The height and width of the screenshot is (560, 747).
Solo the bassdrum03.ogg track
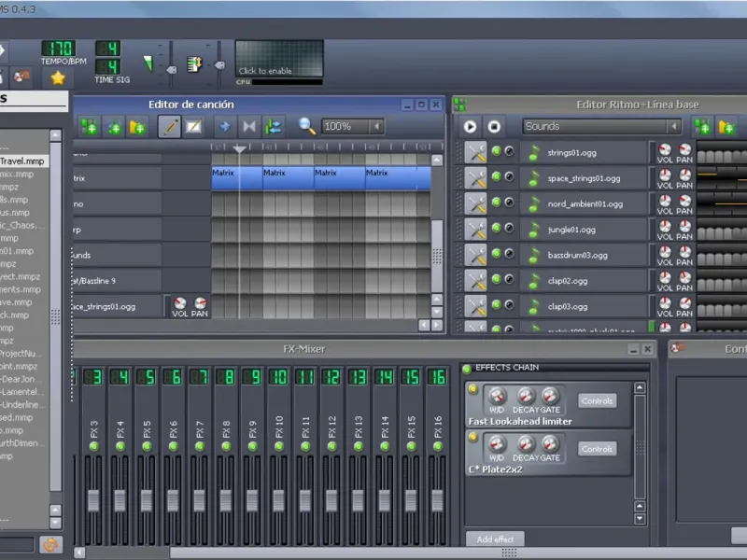coord(509,254)
